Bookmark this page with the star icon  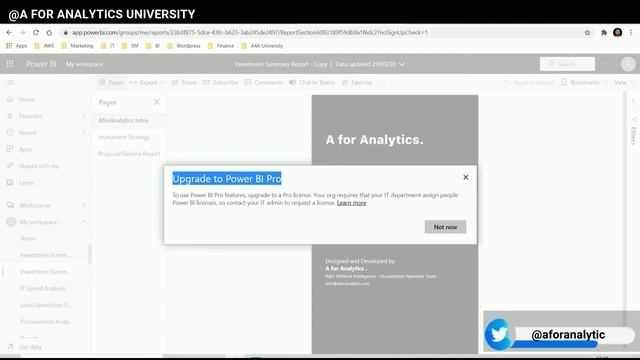coord(587,33)
